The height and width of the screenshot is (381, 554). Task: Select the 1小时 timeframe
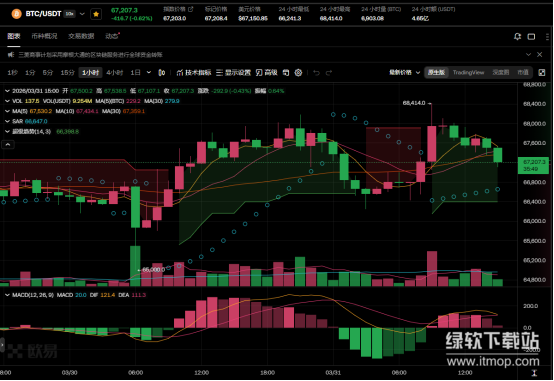coord(90,72)
